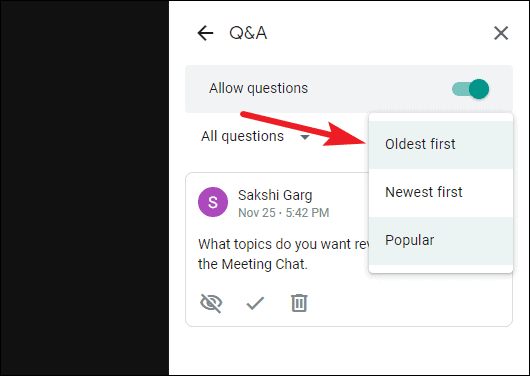Delete the question using the trash icon

coord(299,303)
